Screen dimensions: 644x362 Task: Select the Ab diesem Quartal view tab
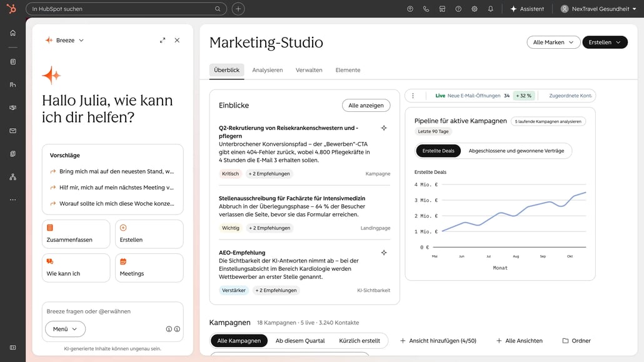[300, 341]
